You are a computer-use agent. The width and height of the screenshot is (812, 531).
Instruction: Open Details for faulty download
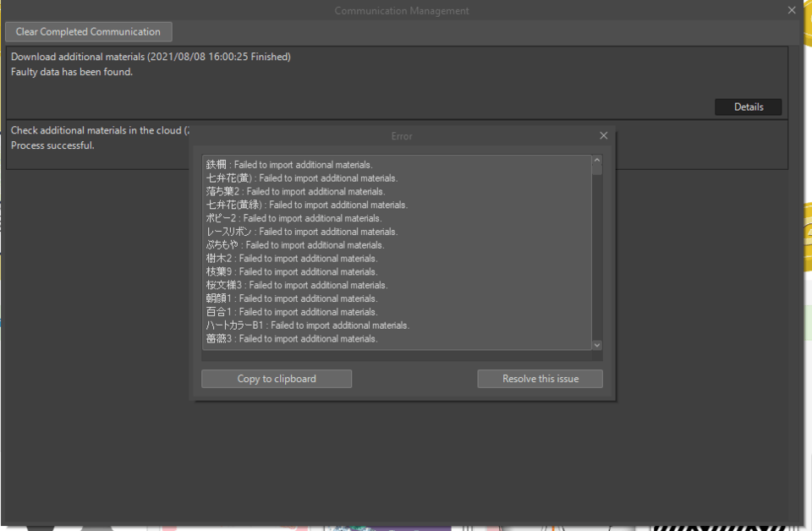(749, 107)
